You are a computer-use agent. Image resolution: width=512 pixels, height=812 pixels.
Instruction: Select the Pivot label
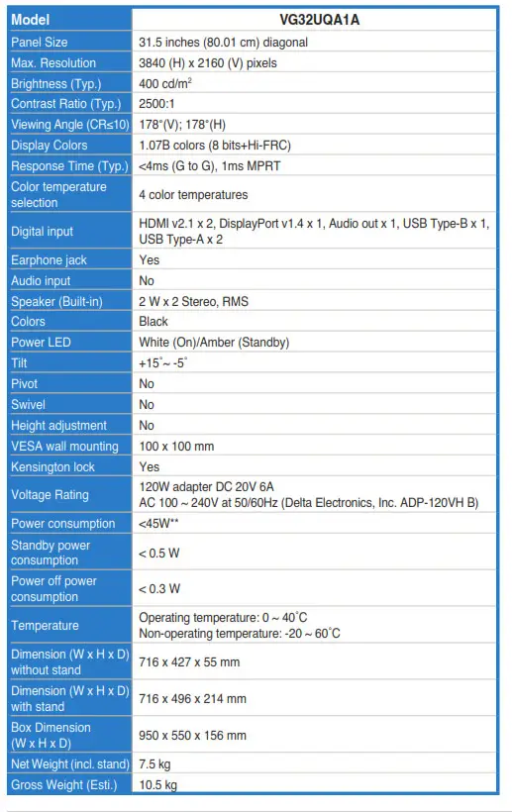(x=25, y=384)
